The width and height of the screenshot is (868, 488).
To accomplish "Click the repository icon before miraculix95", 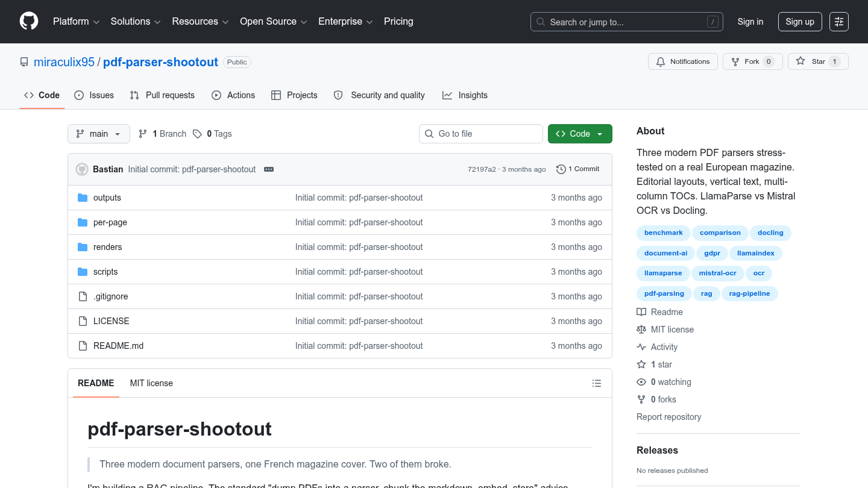I will pyautogui.click(x=24, y=62).
